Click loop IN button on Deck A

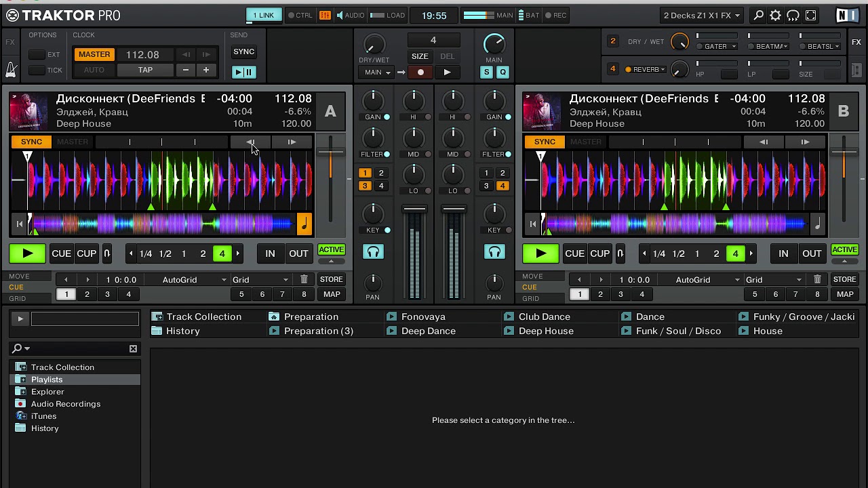pos(270,253)
